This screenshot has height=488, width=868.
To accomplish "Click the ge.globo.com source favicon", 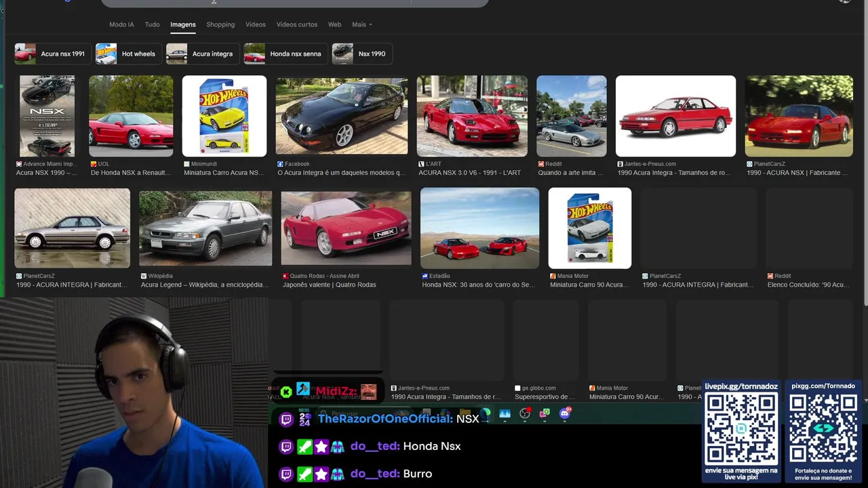I will click(517, 388).
